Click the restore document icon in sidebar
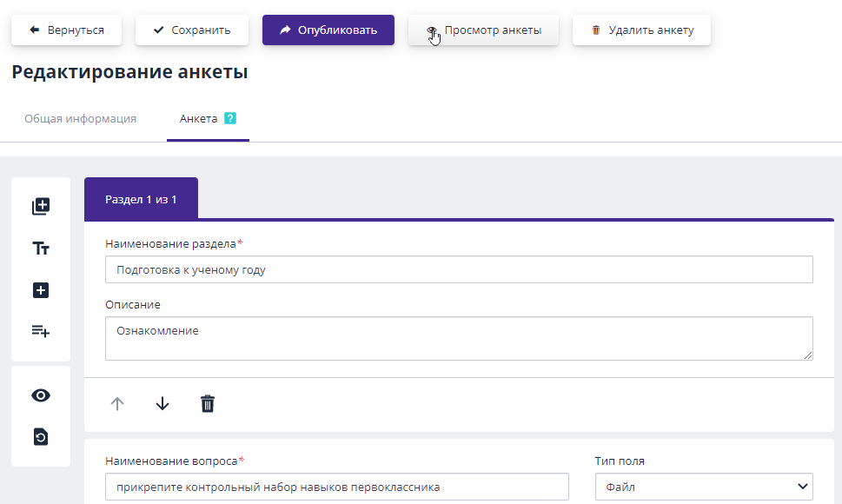This screenshot has width=842, height=504. [41, 437]
